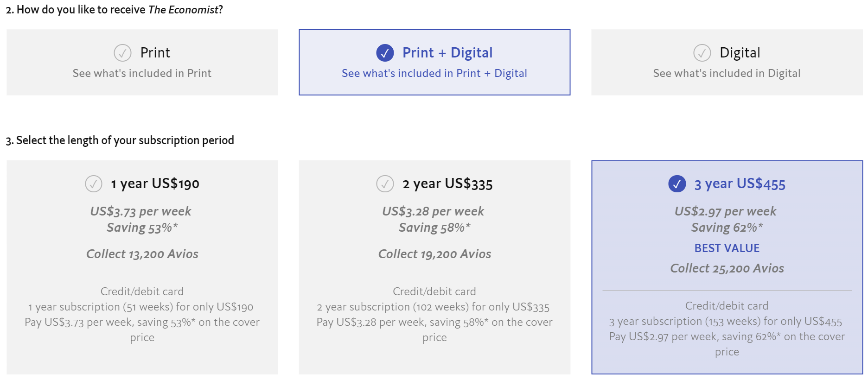Select the 2 year US$335 title

coord(447,184)
